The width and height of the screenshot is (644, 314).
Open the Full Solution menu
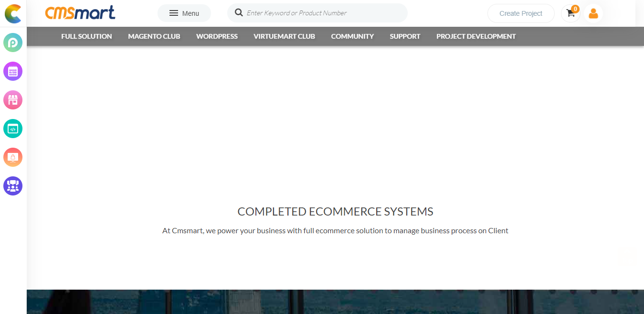click(86, 36)
